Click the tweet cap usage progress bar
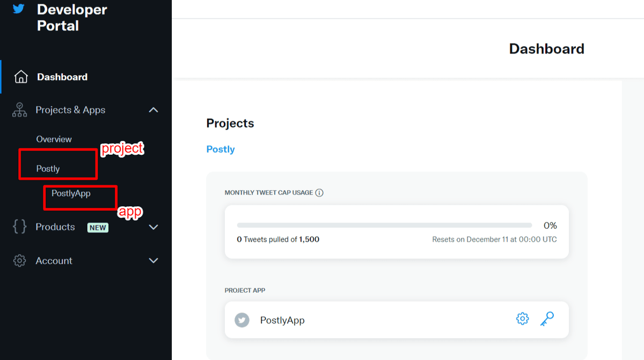 [x=384, y=225]
